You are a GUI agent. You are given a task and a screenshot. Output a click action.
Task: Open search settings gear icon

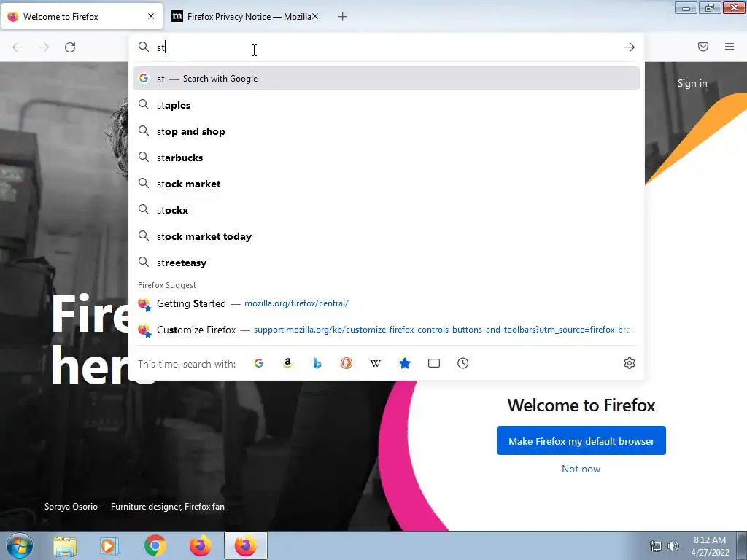click(x=630, y=363)
